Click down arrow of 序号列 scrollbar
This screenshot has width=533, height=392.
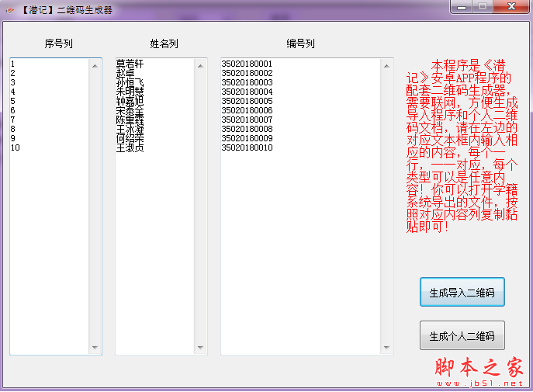[95, 348]
